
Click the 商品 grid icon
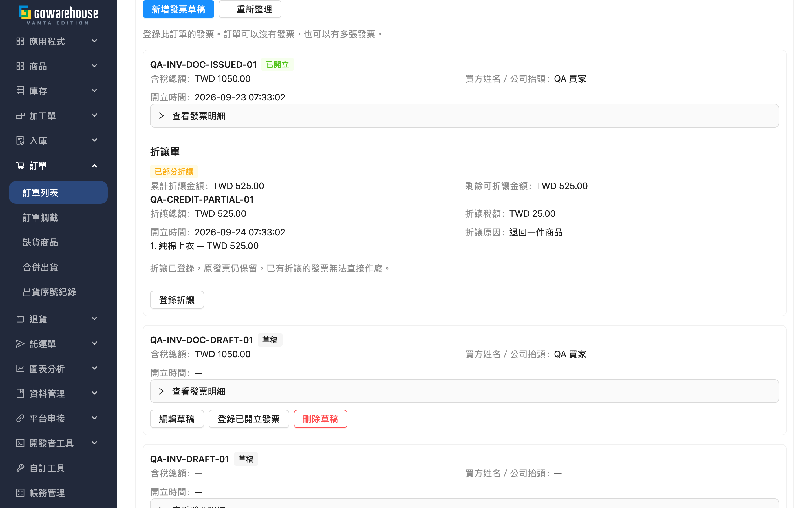pos(20,66)
